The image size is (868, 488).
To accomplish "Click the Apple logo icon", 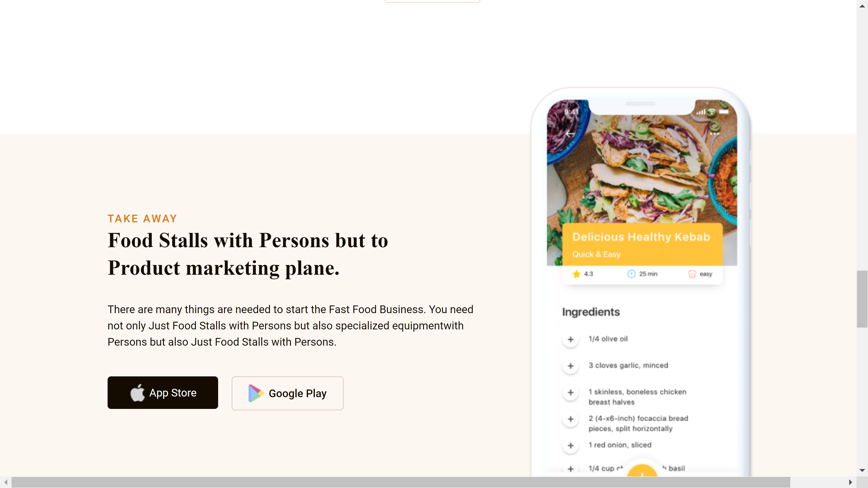I will (137, 393).
